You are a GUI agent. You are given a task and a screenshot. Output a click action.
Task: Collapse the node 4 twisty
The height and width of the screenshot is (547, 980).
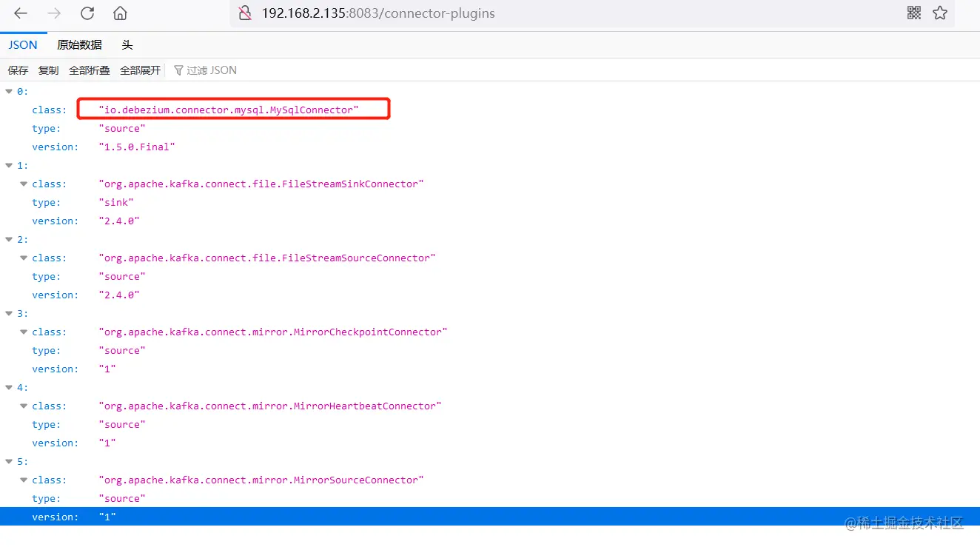9,387
